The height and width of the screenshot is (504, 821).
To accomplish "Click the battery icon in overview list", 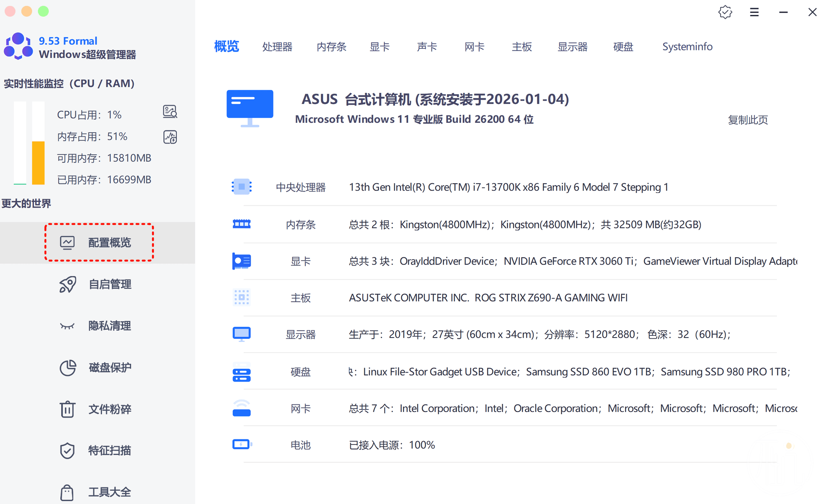I will [x=242, y=445].
